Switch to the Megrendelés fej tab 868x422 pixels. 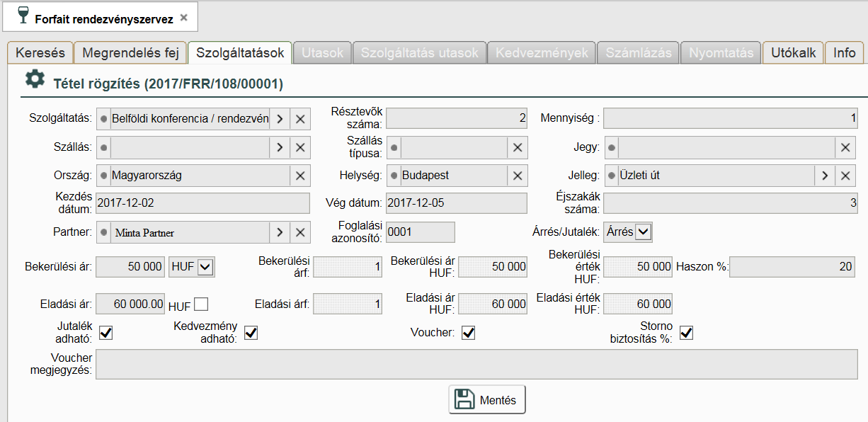coord(131,52)
